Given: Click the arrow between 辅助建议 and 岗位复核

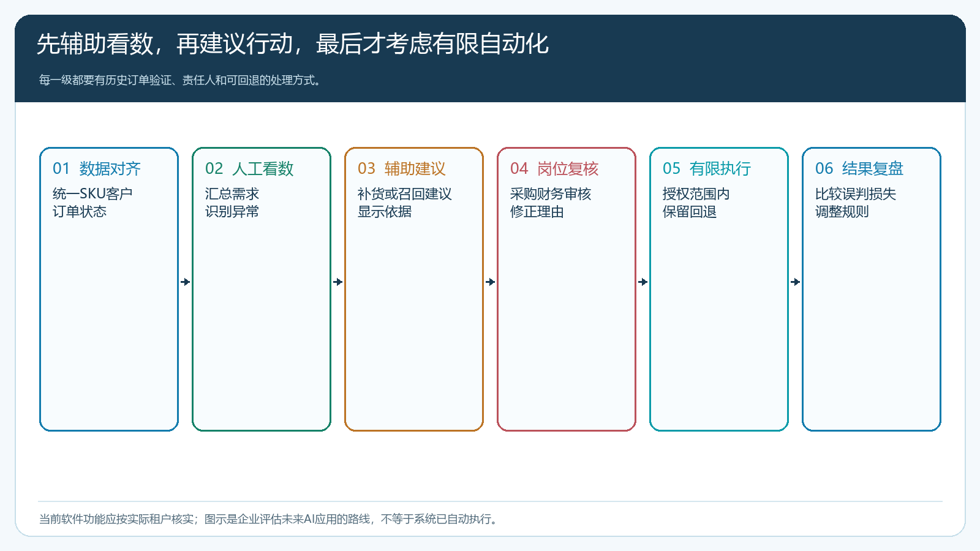Looking at the screenshot, I should pyautogui.click(x=491, y=282).
